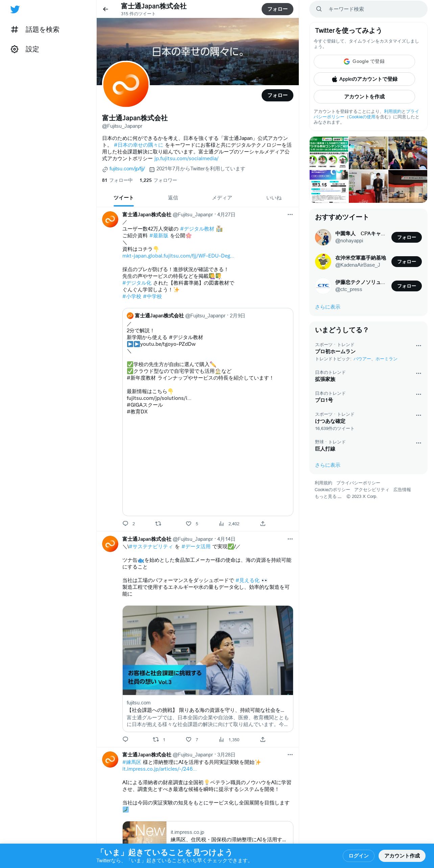Click #日本の幸せの隅々に hashtag in bio

point(138,145)
